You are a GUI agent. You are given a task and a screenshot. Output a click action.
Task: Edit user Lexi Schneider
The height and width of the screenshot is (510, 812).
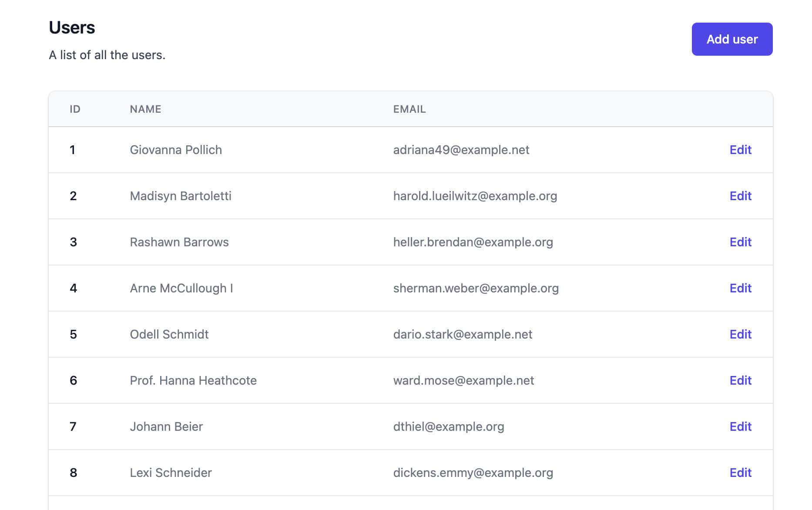(740, 473)
